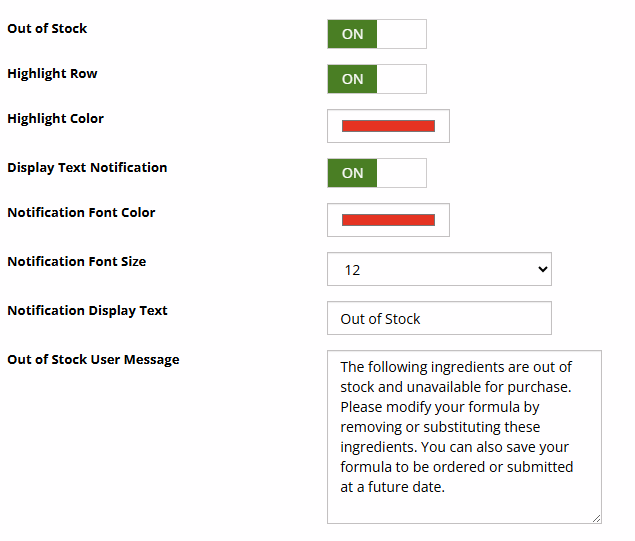Click into the Notification Display Text field
Viewport: 635px width, 541px height.
438,318
